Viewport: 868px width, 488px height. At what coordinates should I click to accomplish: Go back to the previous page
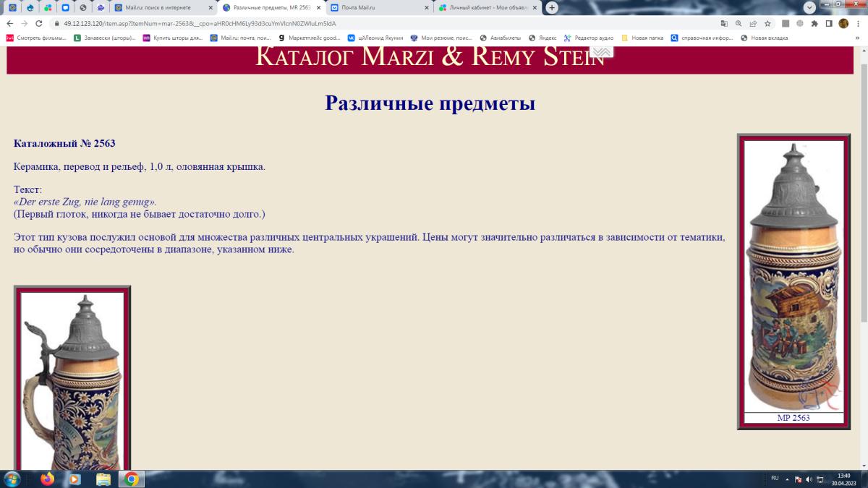pos(10,23)
